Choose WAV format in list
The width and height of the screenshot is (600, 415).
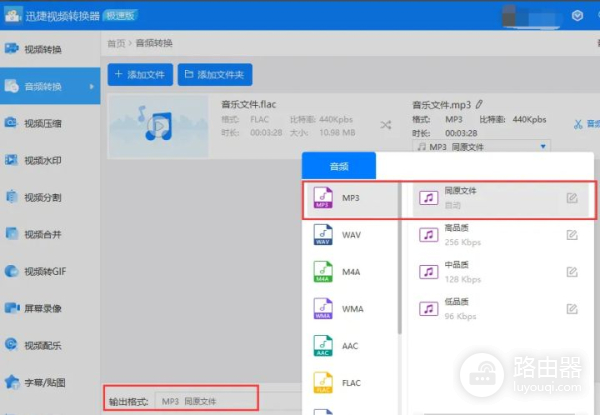coord(350,235)
